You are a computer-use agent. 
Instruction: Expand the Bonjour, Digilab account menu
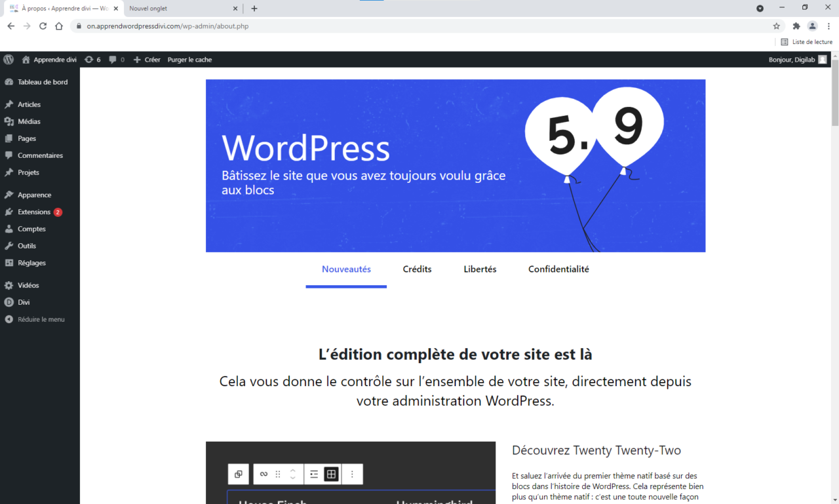coord(796,60)
